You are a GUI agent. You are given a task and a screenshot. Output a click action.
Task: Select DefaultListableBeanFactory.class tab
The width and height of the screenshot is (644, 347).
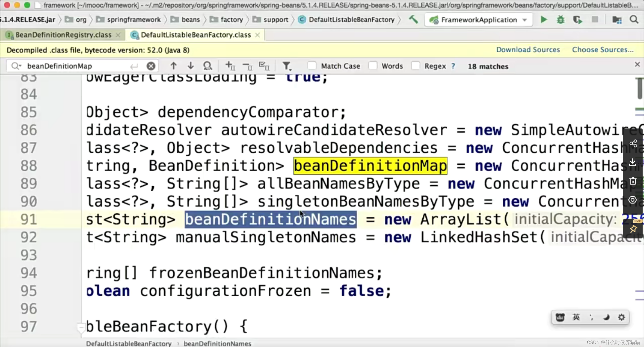pyautogui.click(x=196, y=35)
